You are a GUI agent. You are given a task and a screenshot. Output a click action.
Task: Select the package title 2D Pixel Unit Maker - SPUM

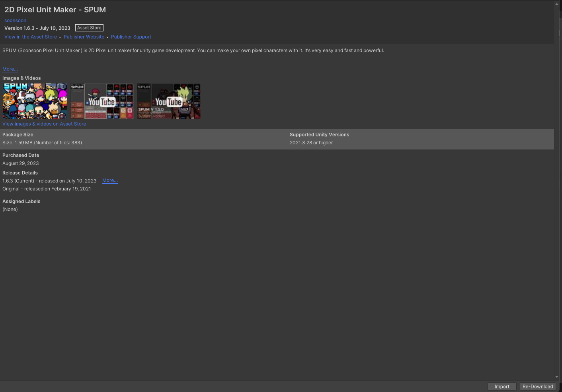(x=55, y=10)
